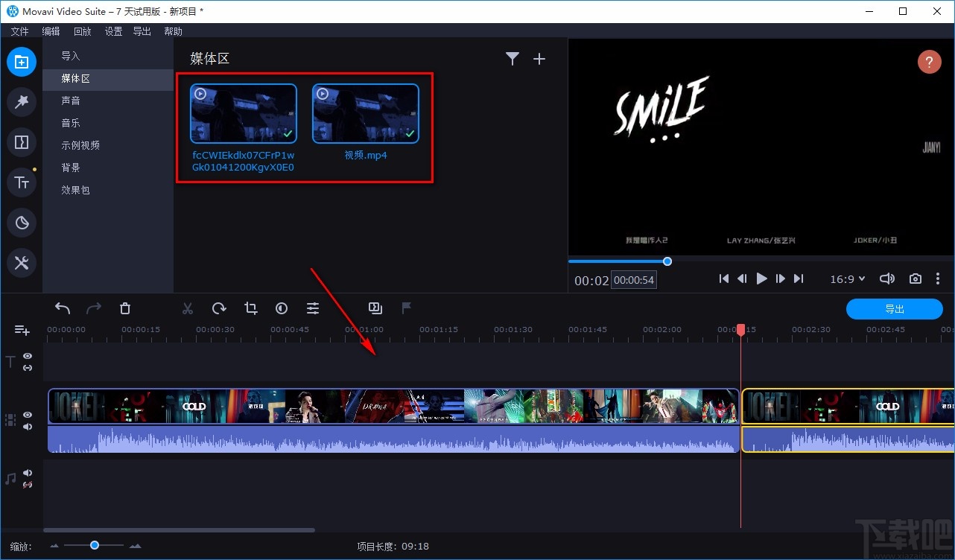Select 导入 in the sidebar
The width and height of the screenshot is (955, 560).
tap(108, 56)
